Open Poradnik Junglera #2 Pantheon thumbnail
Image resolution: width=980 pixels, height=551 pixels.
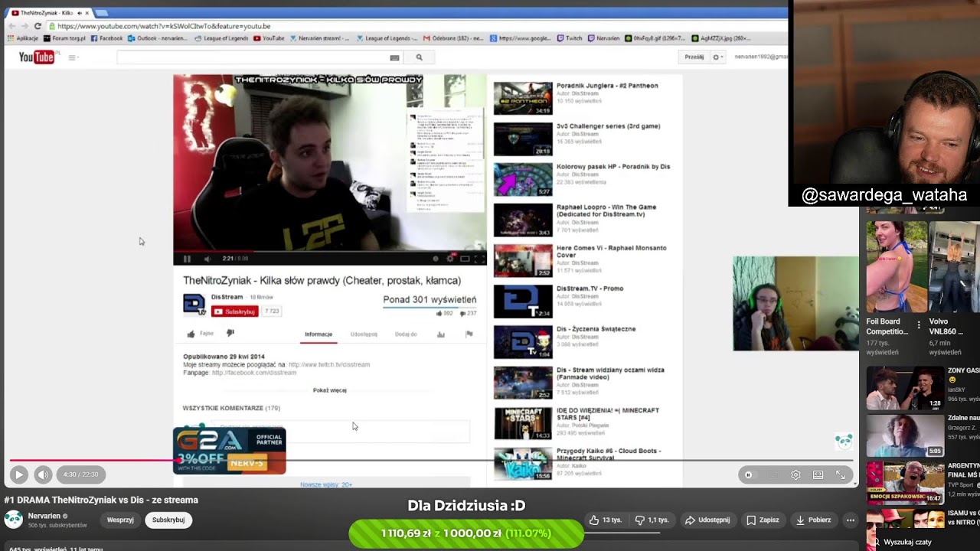(523, 98)
